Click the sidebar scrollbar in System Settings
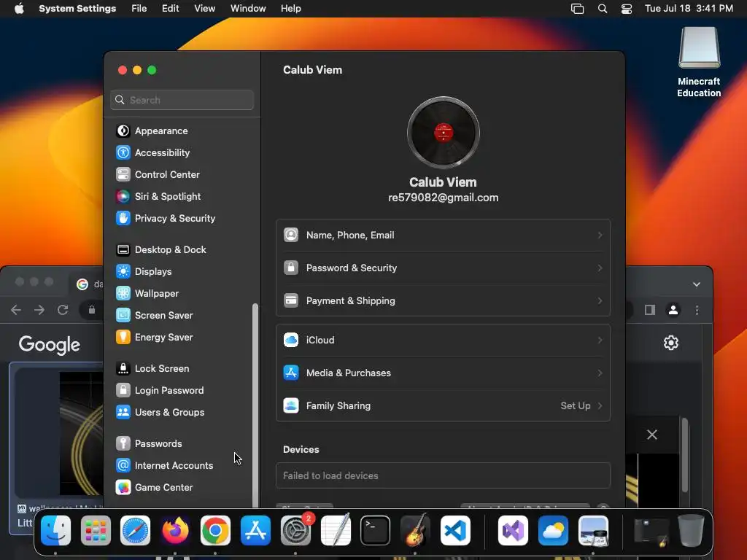Screen dimensions: 747x560 click(255, 405)
